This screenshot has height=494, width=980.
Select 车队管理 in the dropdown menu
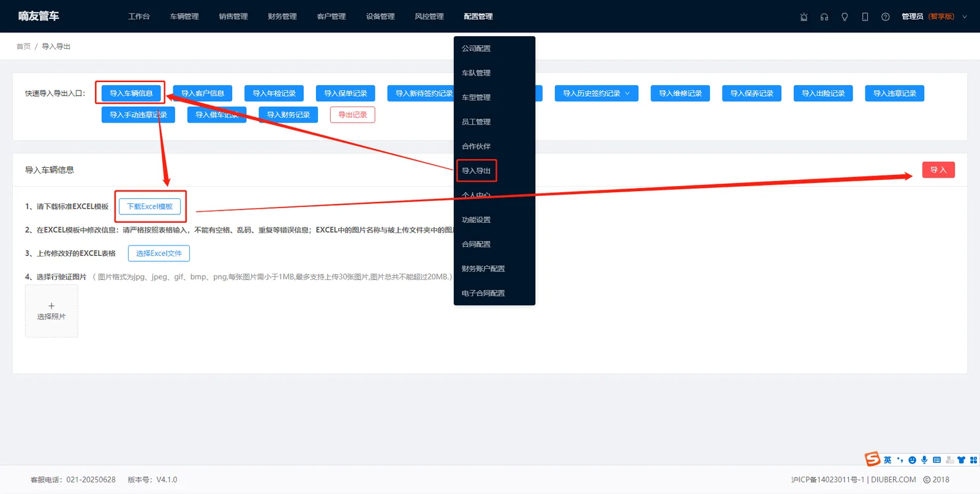[x=494, y=73]
